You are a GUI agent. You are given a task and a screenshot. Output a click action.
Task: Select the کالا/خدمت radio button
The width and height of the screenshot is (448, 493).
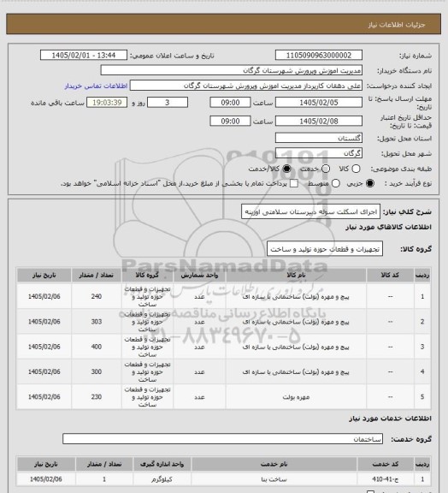pos(286,169)
